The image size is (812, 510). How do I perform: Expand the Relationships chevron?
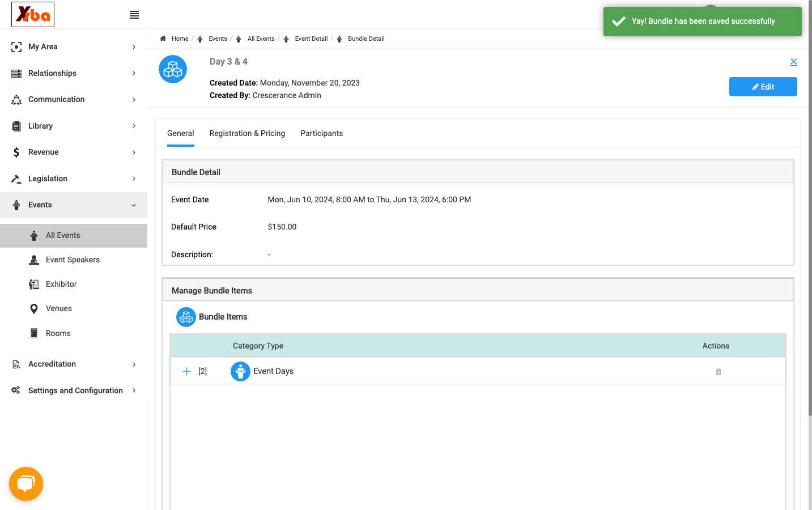coord(134,73)
